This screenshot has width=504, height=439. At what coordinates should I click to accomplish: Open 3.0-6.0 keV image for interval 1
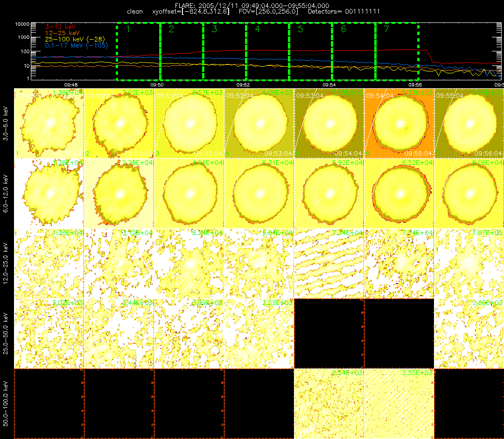(49, 123)
